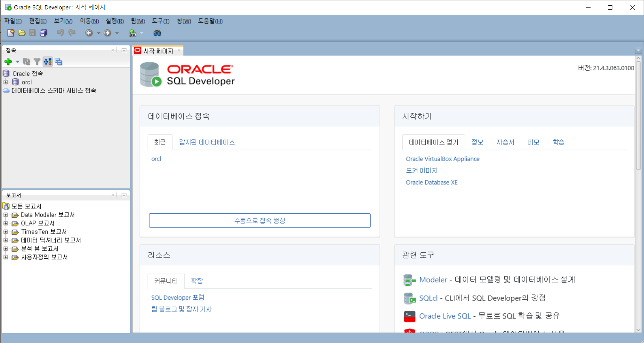Screen dimensions: 644x343
Task: Click the Save All icon
Action: point(43,33)
